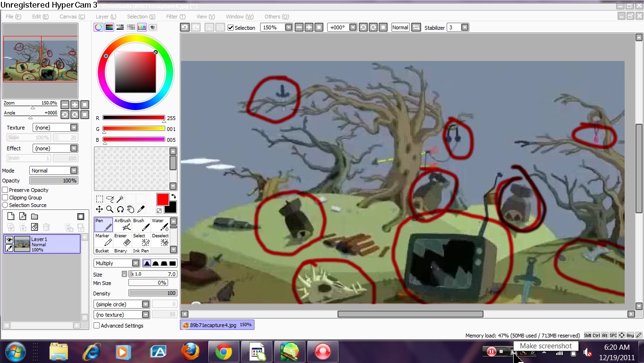Flip the canvas view horizontally

point(416,27)
